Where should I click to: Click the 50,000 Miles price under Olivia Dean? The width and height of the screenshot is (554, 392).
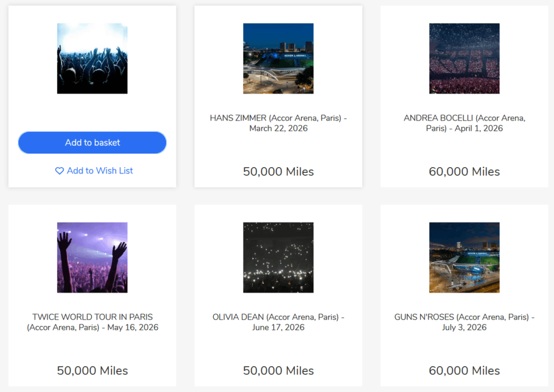[x=278, y=371]
